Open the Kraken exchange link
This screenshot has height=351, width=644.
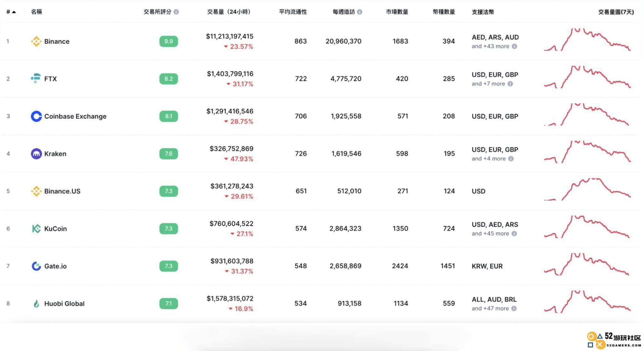coord(55,154)
